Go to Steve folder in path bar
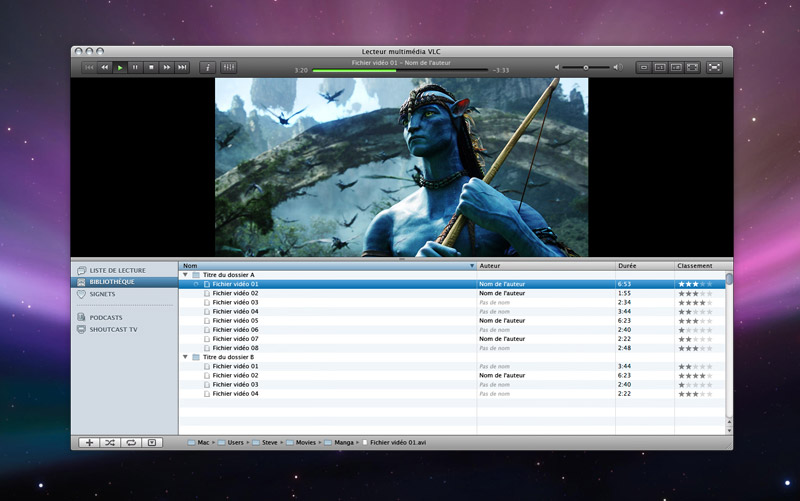 point(265,443)
